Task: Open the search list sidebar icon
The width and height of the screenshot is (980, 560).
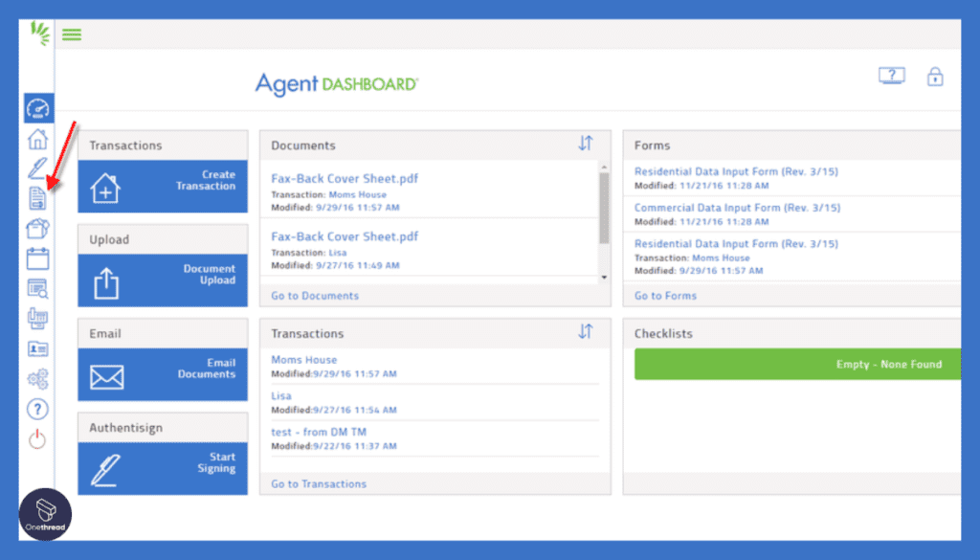Action: (37, 289)
